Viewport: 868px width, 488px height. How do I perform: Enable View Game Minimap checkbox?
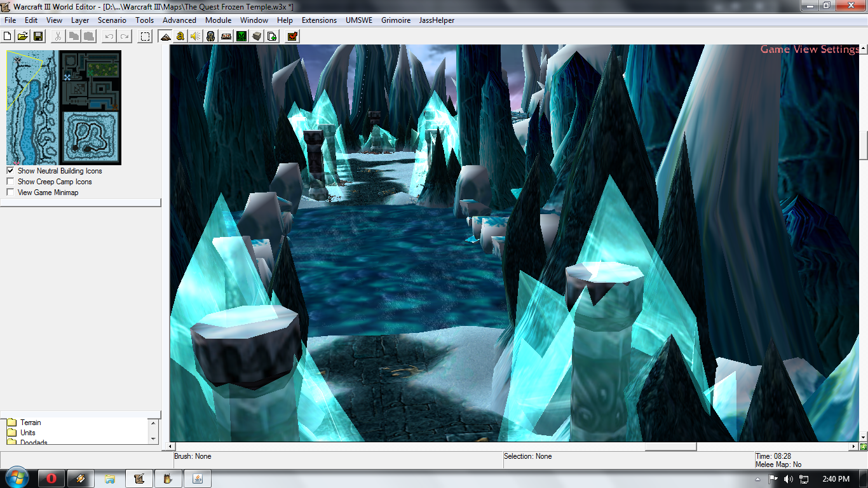coord(10,193)
